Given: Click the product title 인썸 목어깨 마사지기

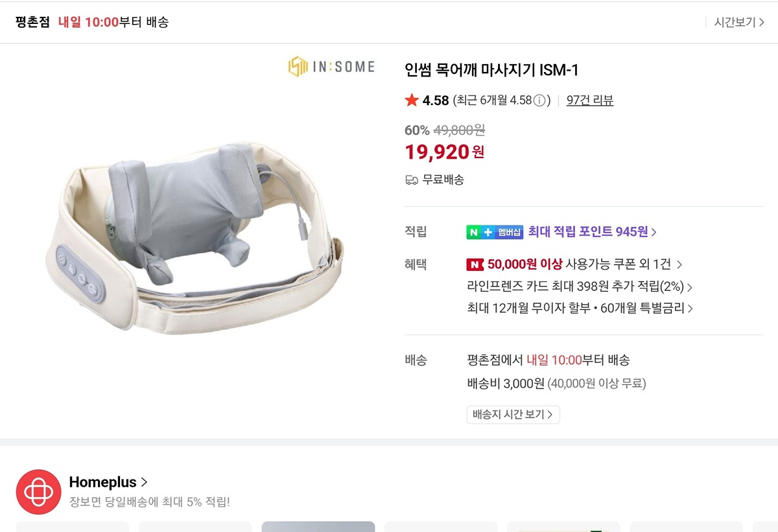Looking at the screenshot, I should coord(491,69).
